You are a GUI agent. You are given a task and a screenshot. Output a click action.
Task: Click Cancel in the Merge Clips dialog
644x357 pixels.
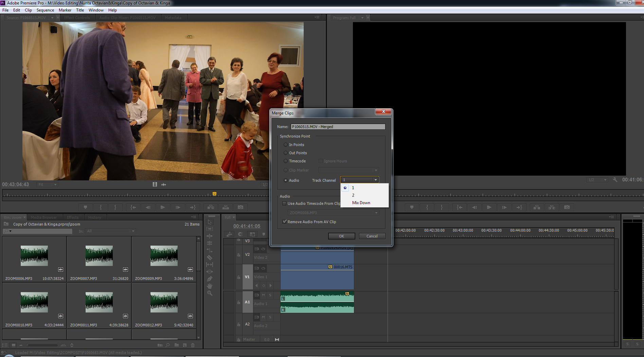click(x=372, y=236)
